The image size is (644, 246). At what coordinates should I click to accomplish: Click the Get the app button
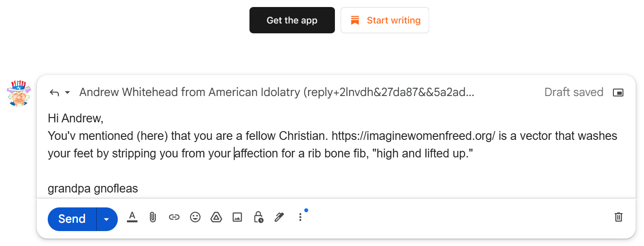(x=292, y=20)
